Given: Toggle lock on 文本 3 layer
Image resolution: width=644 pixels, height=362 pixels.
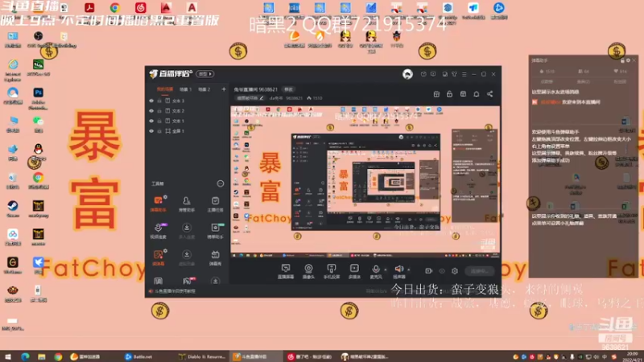Looking at the screenshot, I should pos(159,101).
